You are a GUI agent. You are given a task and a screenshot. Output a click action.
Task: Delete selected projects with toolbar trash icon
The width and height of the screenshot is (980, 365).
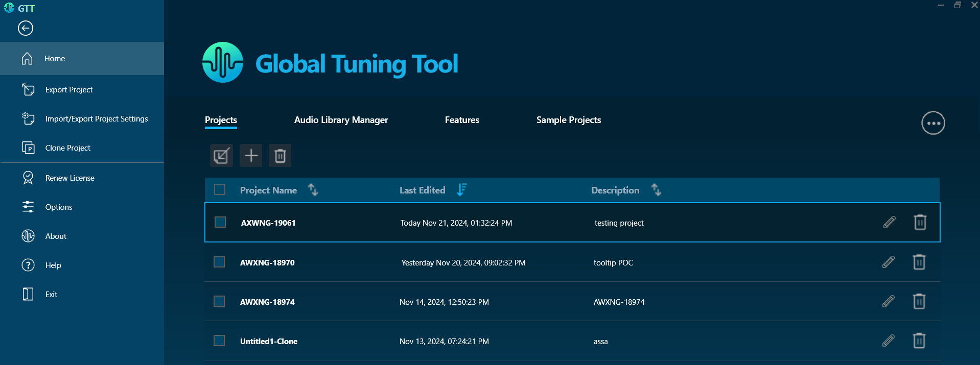tap(280, 156)
